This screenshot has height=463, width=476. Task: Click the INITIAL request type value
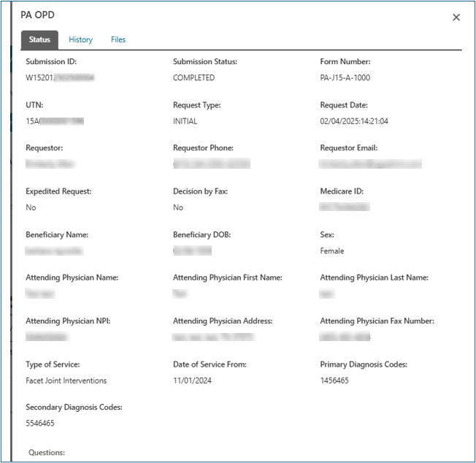click(185, 121)
